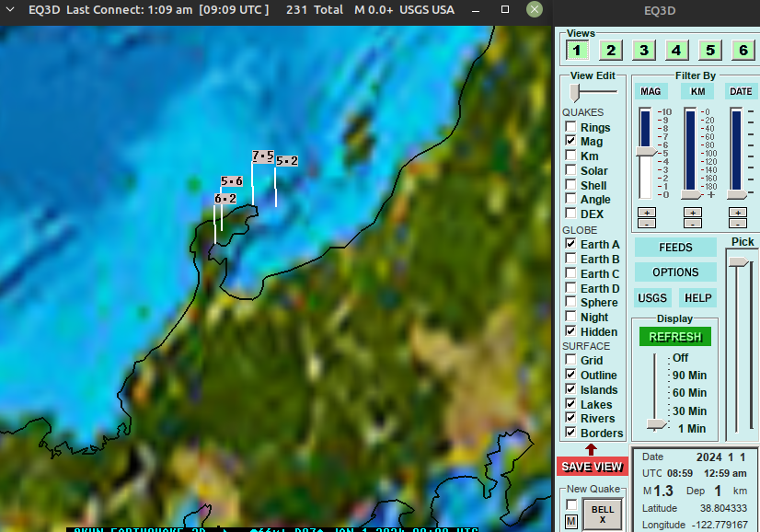Enable the surface Grid checkbox
The height and width of the screenshot is (532, 760).
pos(571,359)
